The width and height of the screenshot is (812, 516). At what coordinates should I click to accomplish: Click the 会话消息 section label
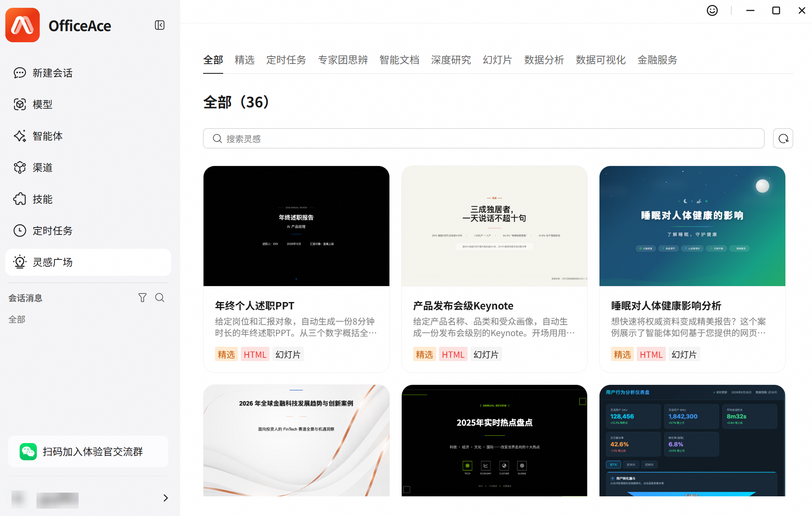click(x=25, y=298)
